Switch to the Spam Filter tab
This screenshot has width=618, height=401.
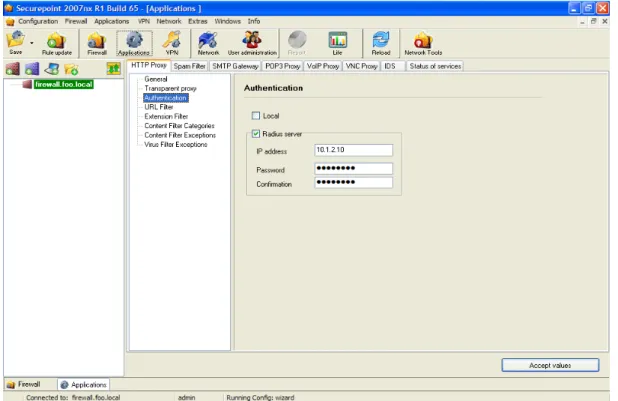(190, 66)
